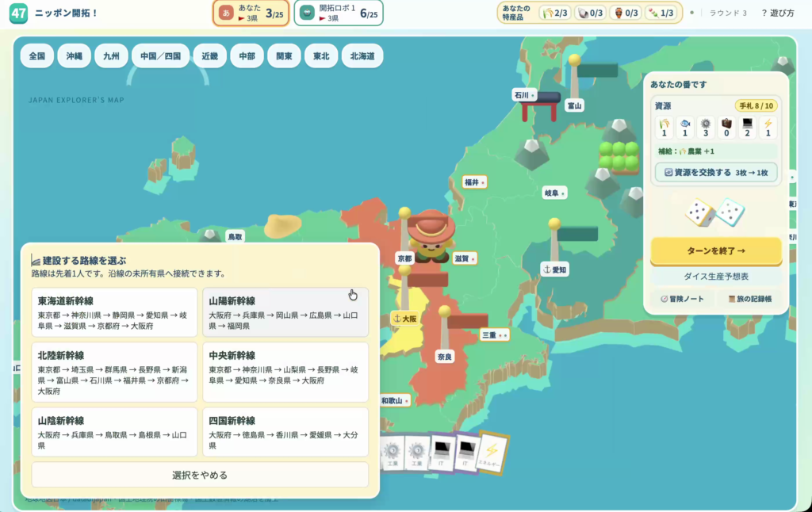Click the 開拓ロボ 1 6/25 score panel

click(x=339, y=13)
